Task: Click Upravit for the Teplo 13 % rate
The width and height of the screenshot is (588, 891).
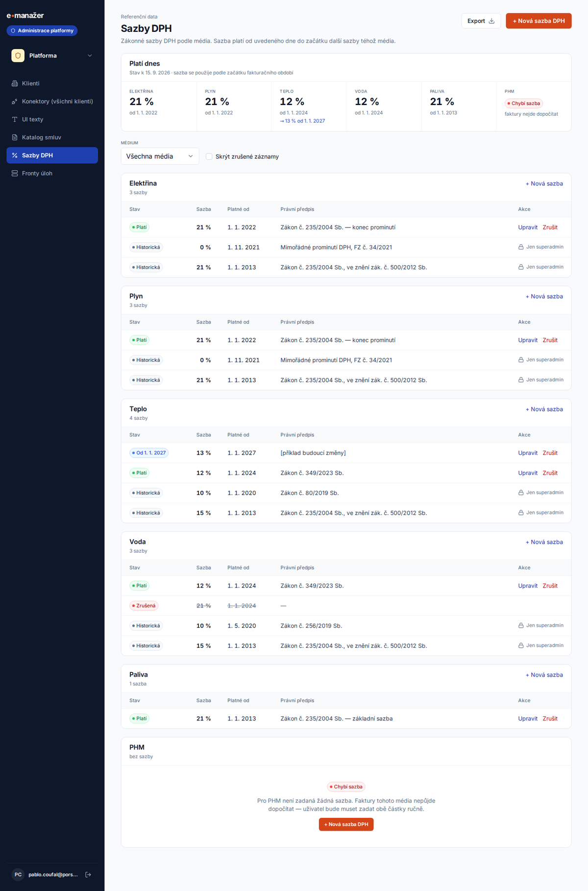Action: click(528, 453)
